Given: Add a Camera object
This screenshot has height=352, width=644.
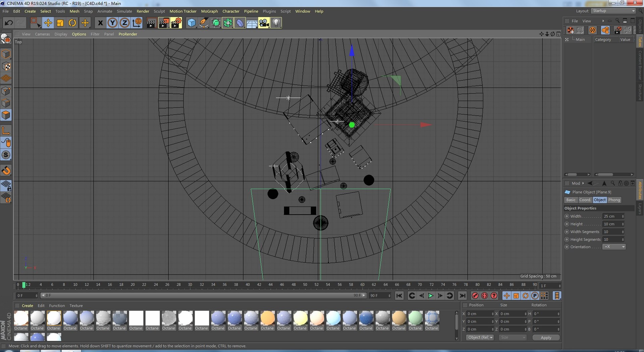Looking at the screenshot, I should 264,23.
